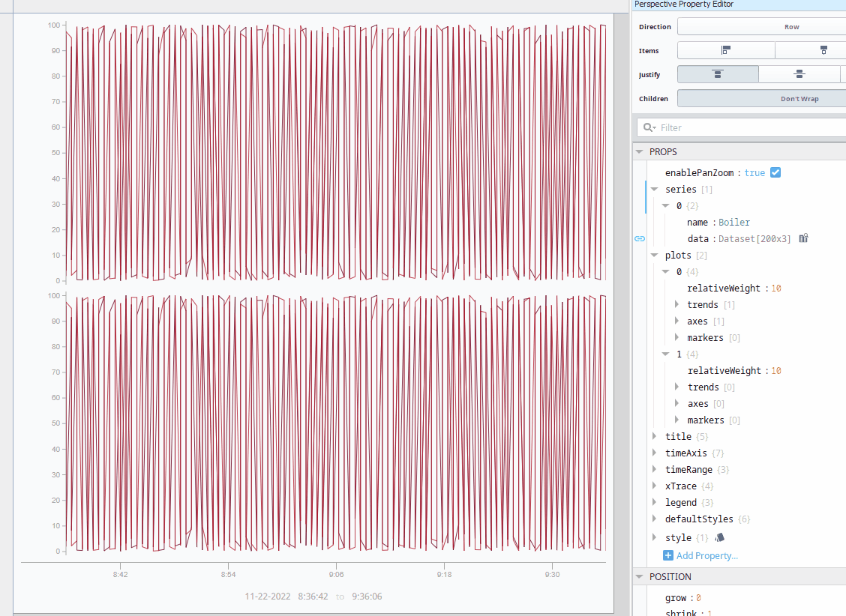Image resolution: width=846 pixels, height=616 pixels.
Task: Click the filter magnifying glass icon
Action: (648, 127)
